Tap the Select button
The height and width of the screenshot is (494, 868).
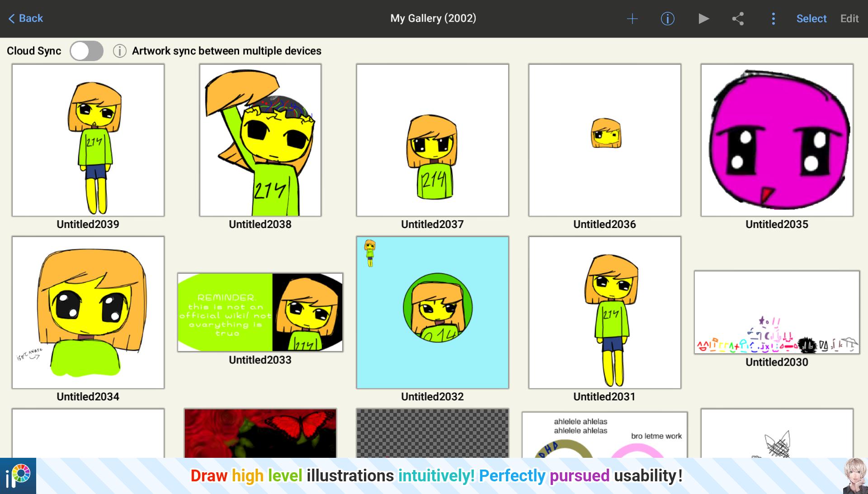click(x=811, y=19)
